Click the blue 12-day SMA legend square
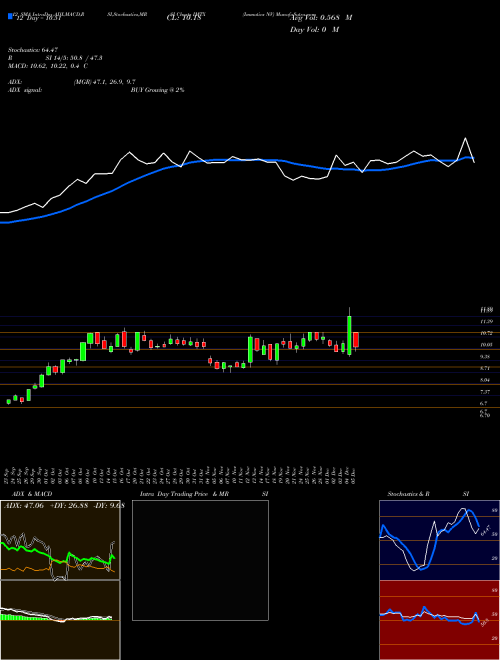Screen dimensions: 500x660 coord(10,16)
